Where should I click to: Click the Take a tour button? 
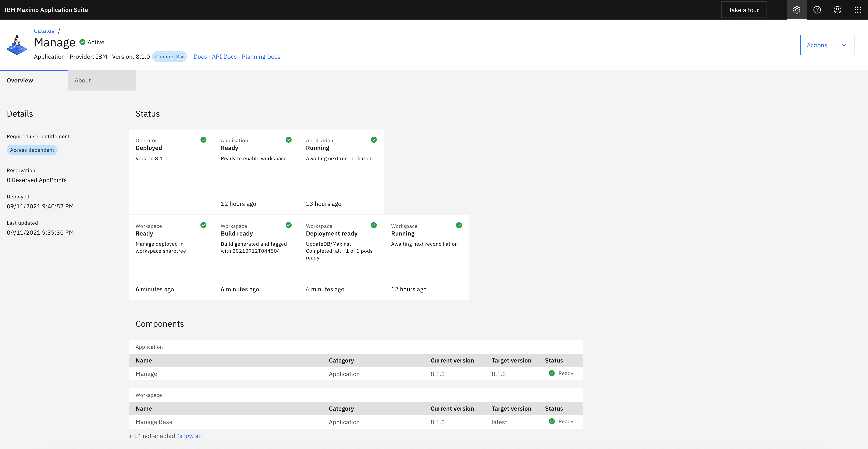click(x=744, y=10)
